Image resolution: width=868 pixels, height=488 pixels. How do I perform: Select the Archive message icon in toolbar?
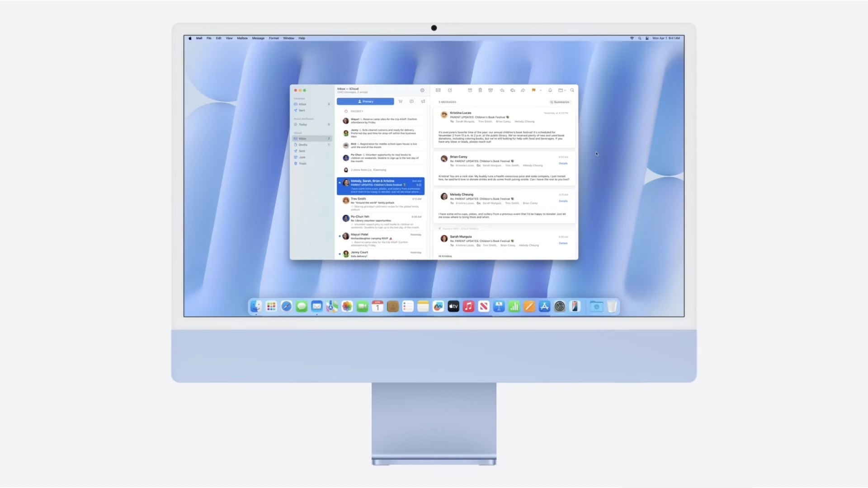(x=470, y=90)
